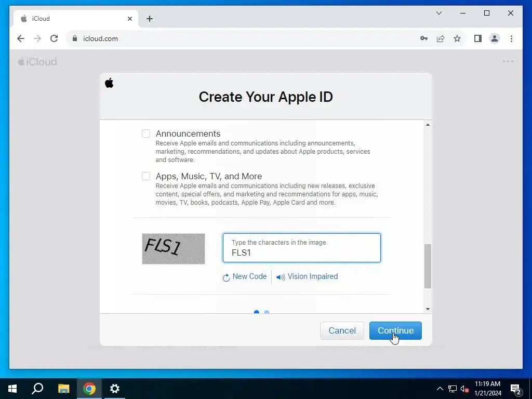
Task: Click the Apple logo in the dialog
Action: coord(109,83)
